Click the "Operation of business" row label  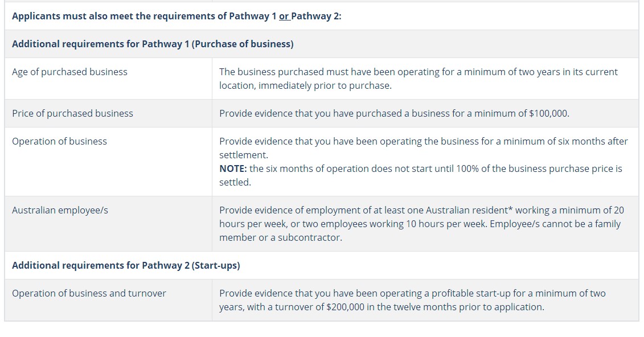(60, 141)
